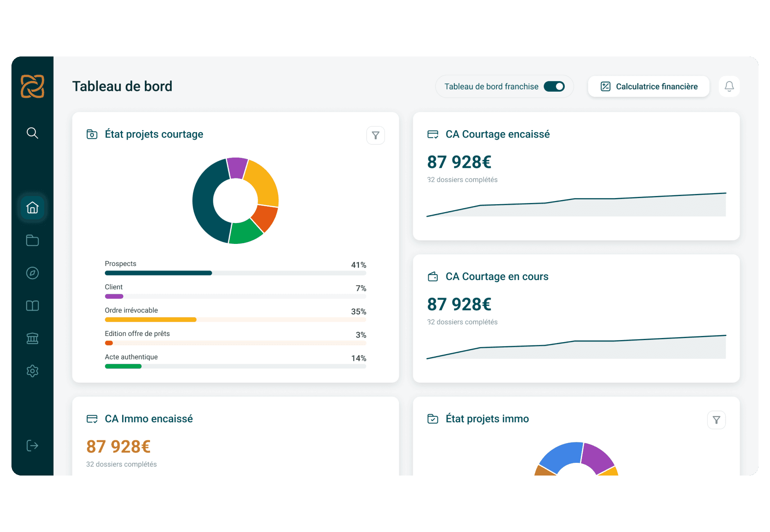Click the Client progress bar
This screenshot has height=532, width=770.
coord(236,296)
